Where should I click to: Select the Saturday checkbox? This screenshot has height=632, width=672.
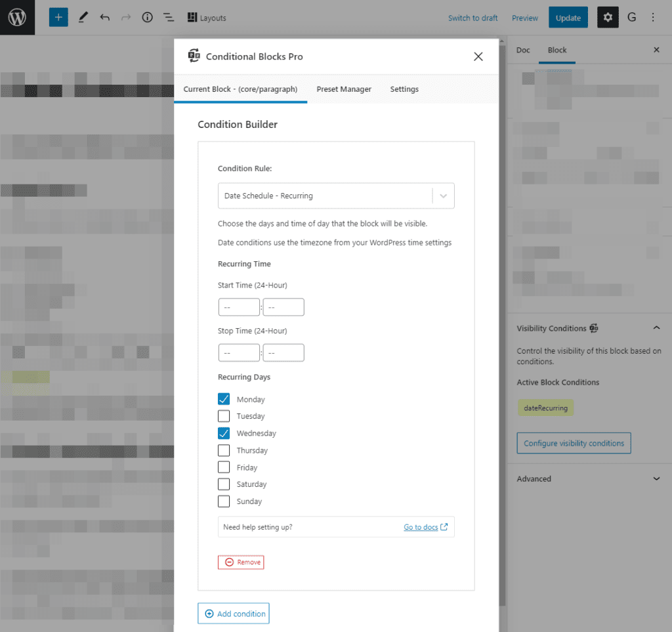pos(224,484)
